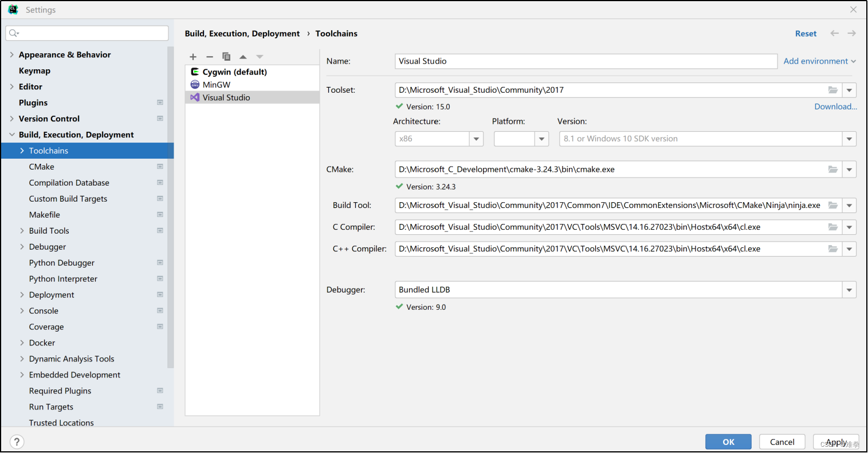Remove the selected toolchain using the minus icon
The image size is (868, 453).
tap(210, 57)
